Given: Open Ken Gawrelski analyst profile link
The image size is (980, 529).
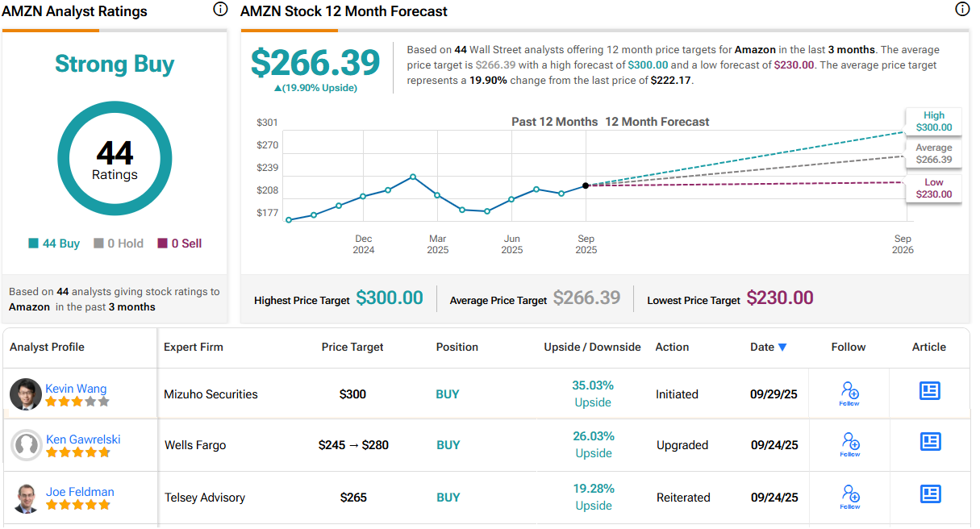Looking at the screenshot, I should click(83, 439).
